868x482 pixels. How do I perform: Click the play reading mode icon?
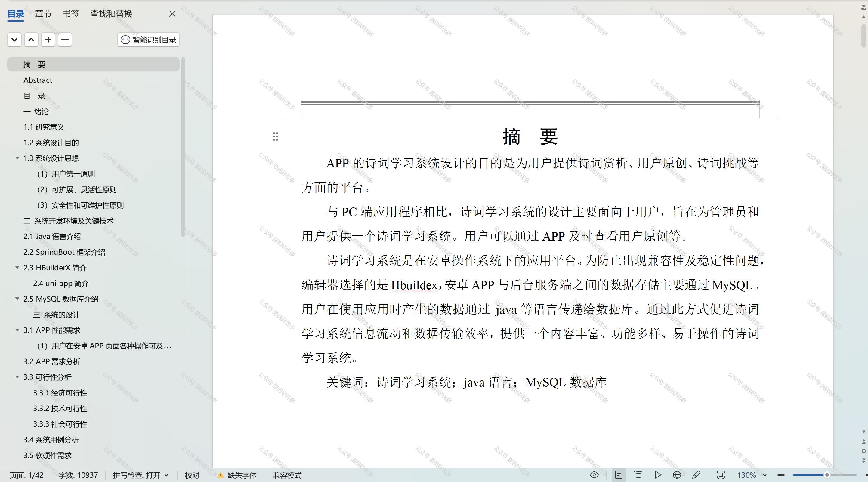coord(657,475)
